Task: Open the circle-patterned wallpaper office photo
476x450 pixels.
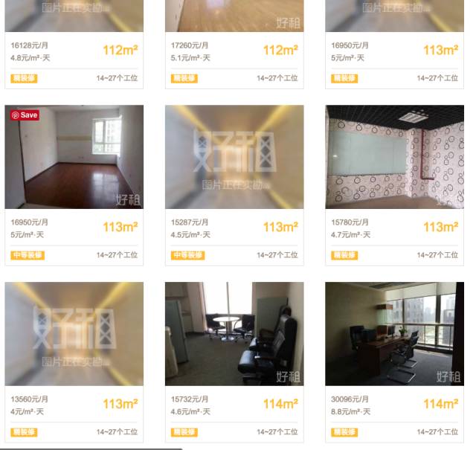Action: 394,157
